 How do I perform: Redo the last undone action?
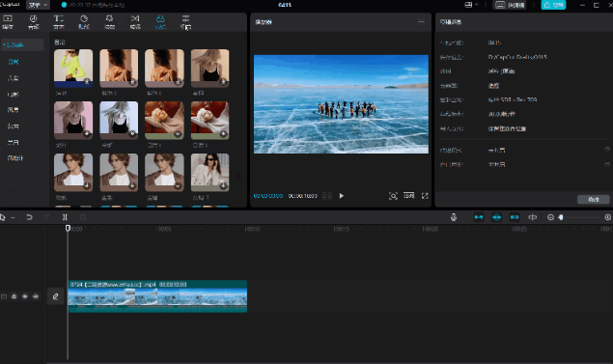coord(47,217)
